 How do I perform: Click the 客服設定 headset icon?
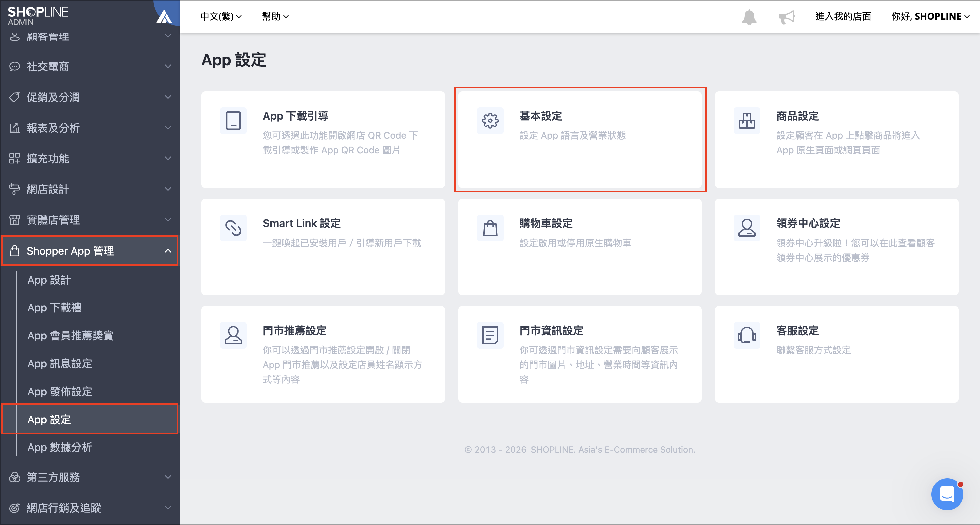pos(747,335)
